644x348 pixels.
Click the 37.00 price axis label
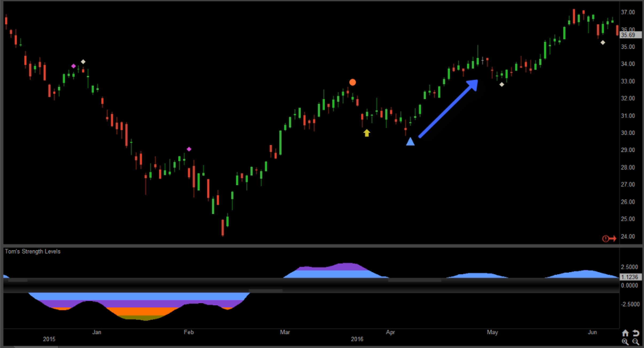coord(628,12)
